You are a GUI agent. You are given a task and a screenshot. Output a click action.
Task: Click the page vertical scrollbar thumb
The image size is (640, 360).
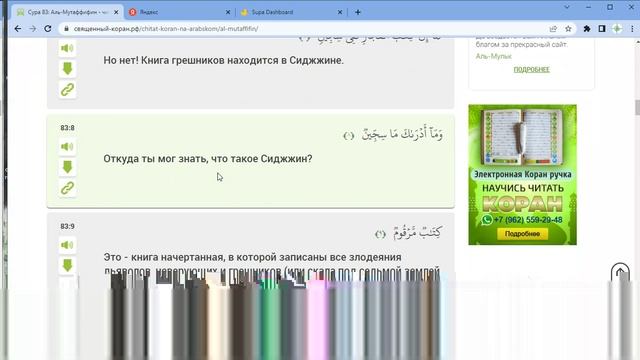click(x=637, y=107)
